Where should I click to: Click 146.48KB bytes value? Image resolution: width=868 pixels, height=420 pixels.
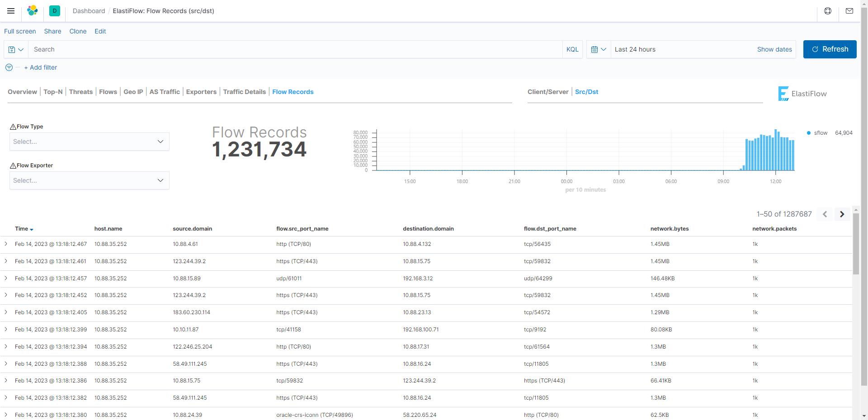pyautogui.click(x=662, y=278)
